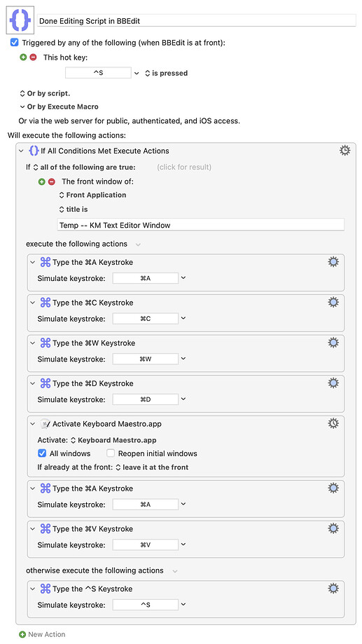Open chevron after 'execute the following actions'
Image resolution: width=362 pixels, height=644 pixels.
click(139, 245)
